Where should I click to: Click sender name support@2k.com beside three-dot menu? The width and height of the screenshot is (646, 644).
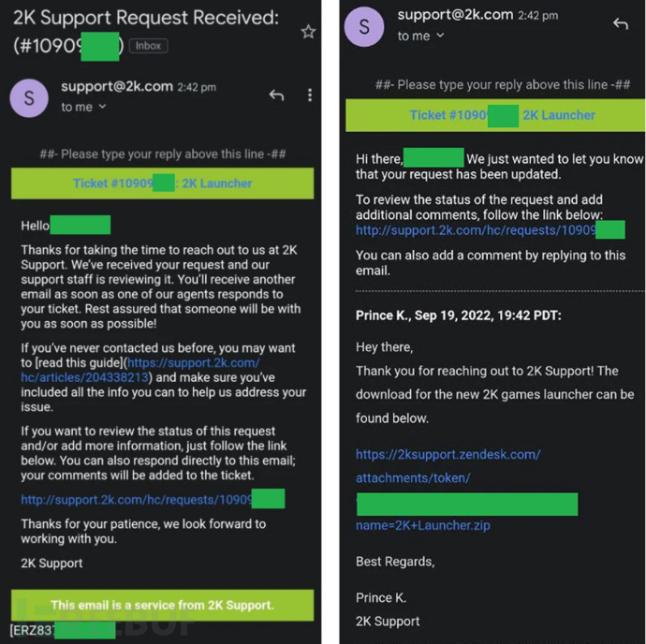117,86
